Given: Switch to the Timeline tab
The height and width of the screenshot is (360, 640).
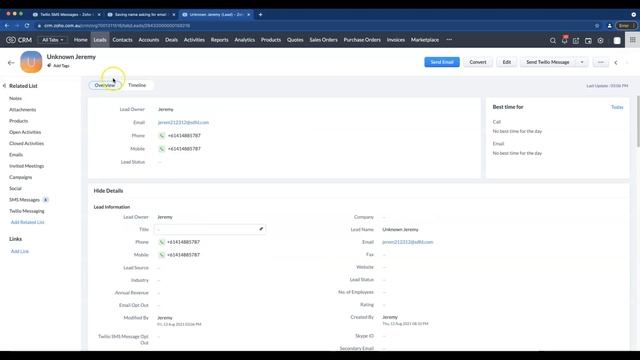Looking at the screenshot, I should pos(137,85).
